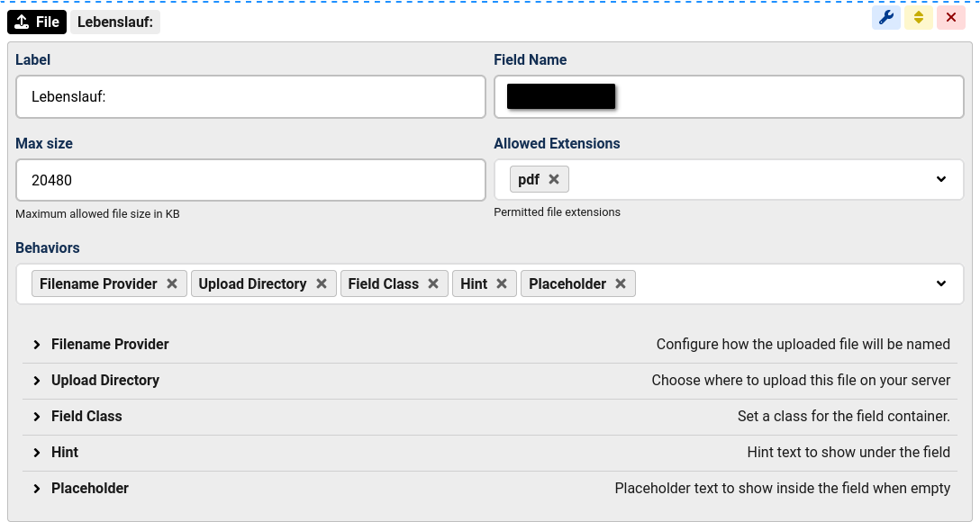Expand the Upload Directory section
Viewport: 980px width, 522px height.
(104, 380)
